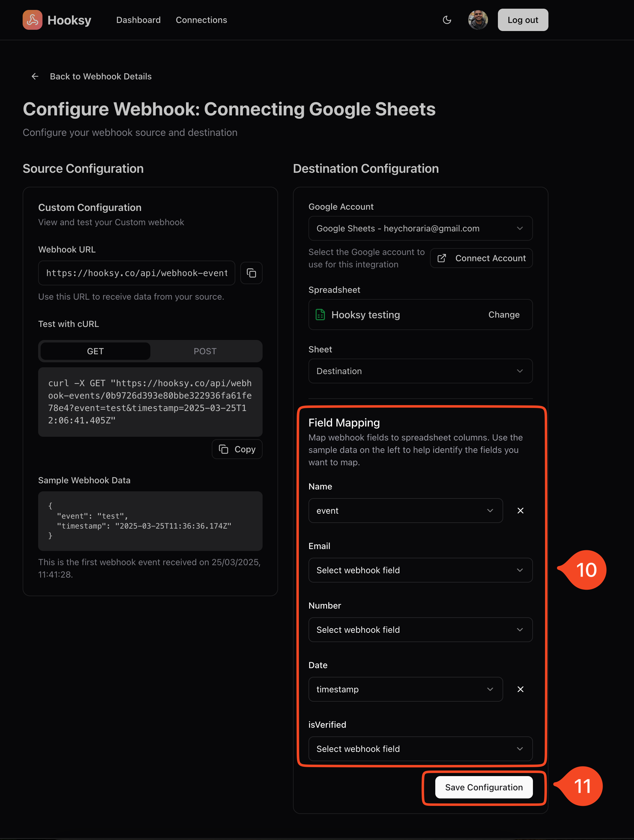Click the Hooksy brand name text
The height and width of the screenshot is (840, 634).
tap(69, 20)
